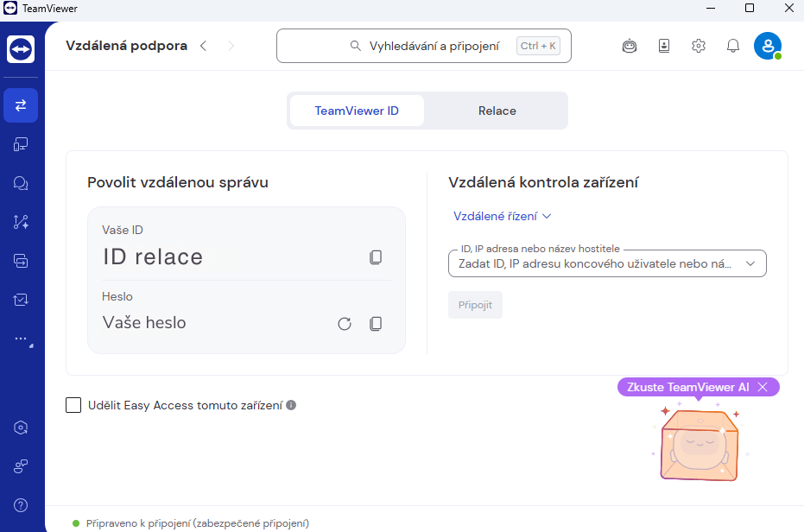804x532 pixels.
Task: Expand the 'Vzdálené řízení' dropdown
Action: point(502,216)
